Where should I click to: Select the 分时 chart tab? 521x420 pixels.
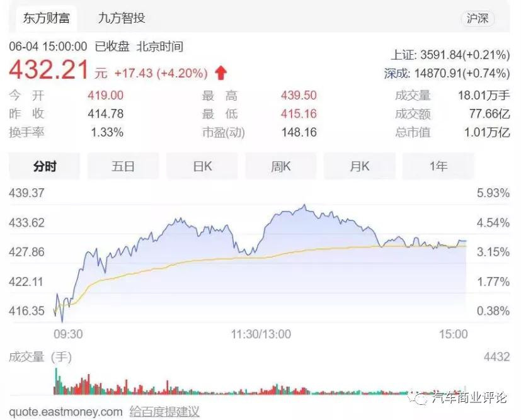pyautogui.click(x=45, y=167)
